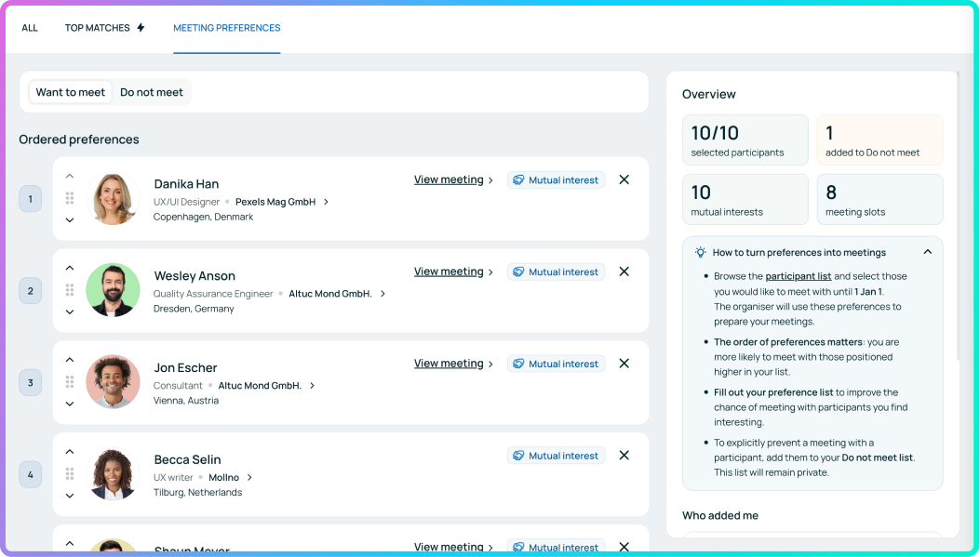
Task: Open Altuc Mond GmbH chevron for Wesley Anson
Action: [x=383, y=294]
